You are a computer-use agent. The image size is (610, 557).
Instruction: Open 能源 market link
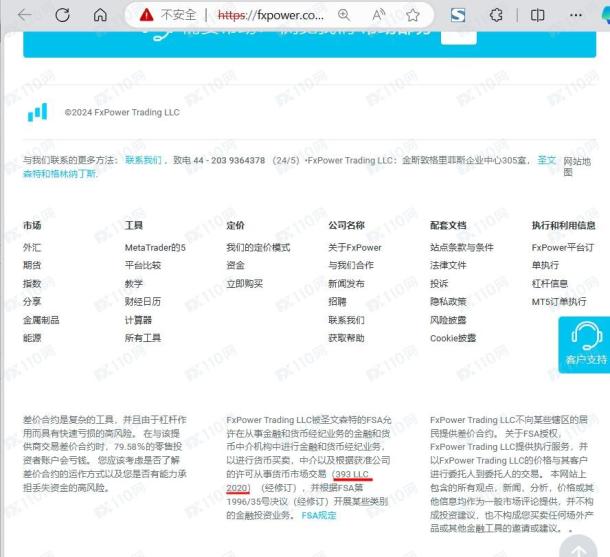[32, 338]
